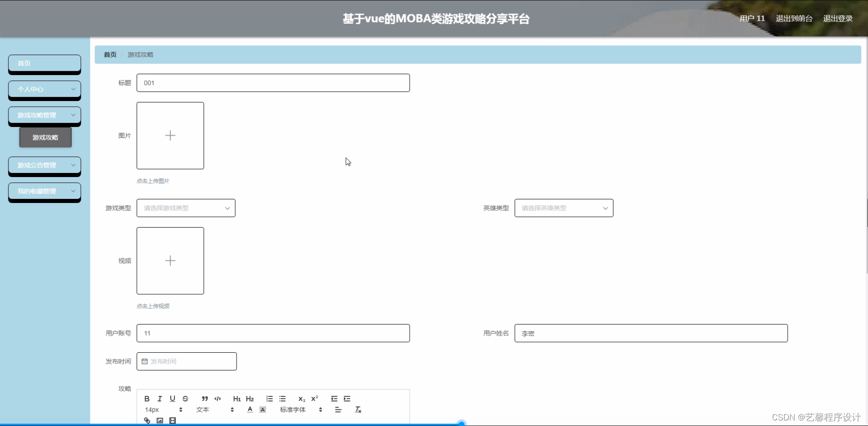
Task: Navigate to 首页 via the breadcrumb
Action: point(109,54)
